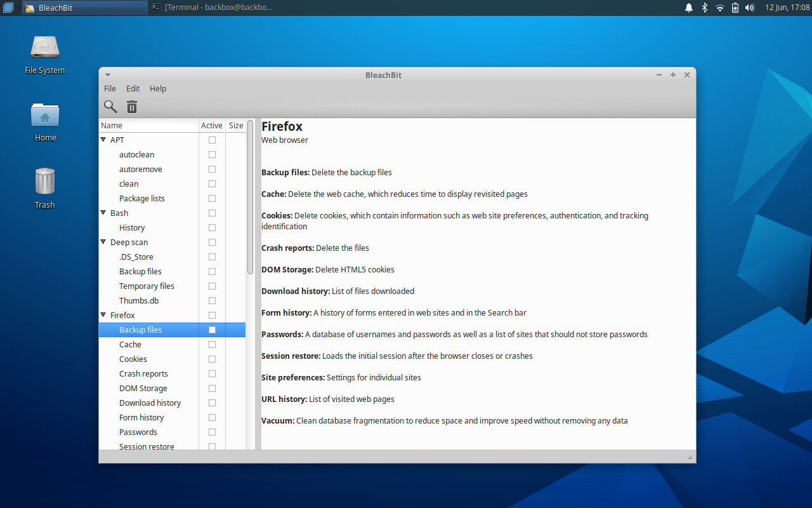Click the Bluetooth icon in the tray
812x508 pixels.
click(x=704, y=8)
